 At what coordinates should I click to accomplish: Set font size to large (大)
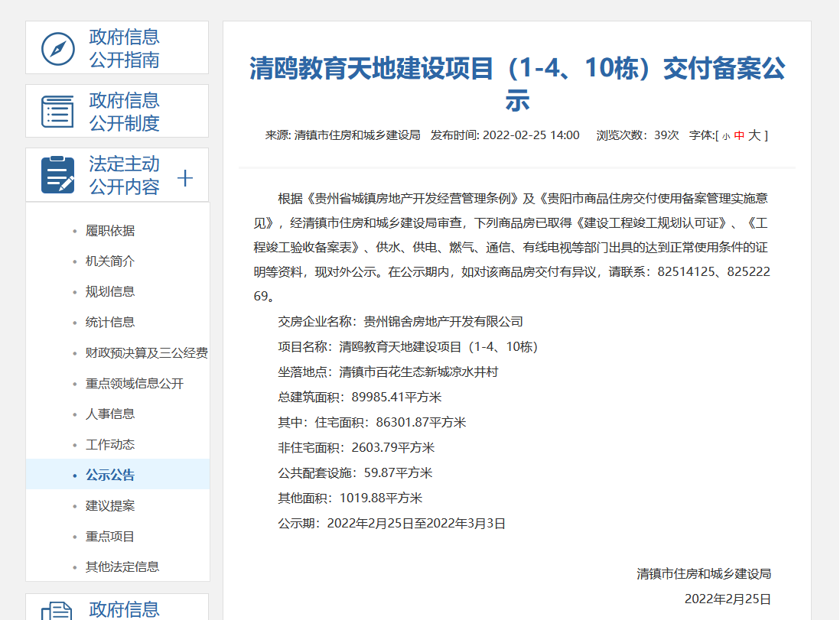tap(754, 135)
